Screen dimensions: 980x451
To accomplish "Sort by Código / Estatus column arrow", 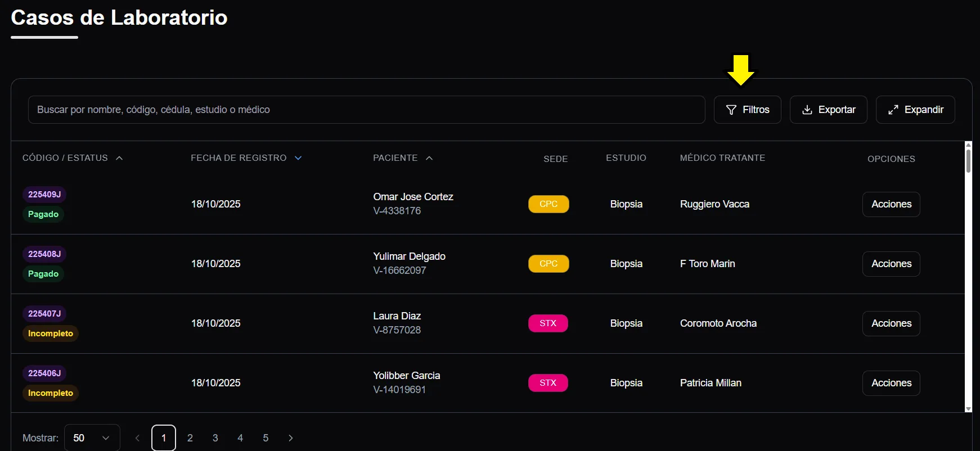I will click(119, 158).
